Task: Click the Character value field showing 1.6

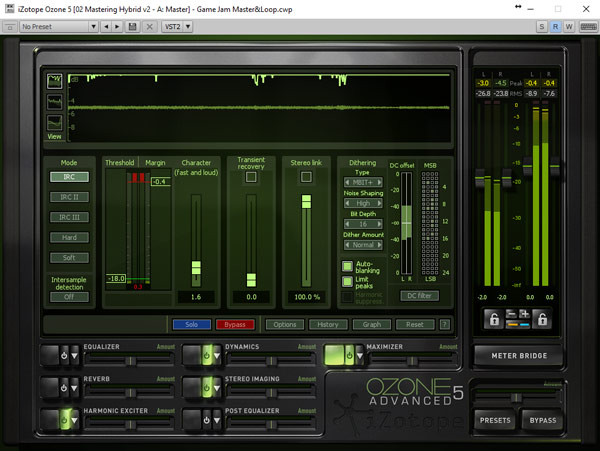Action: coord(195,297)
